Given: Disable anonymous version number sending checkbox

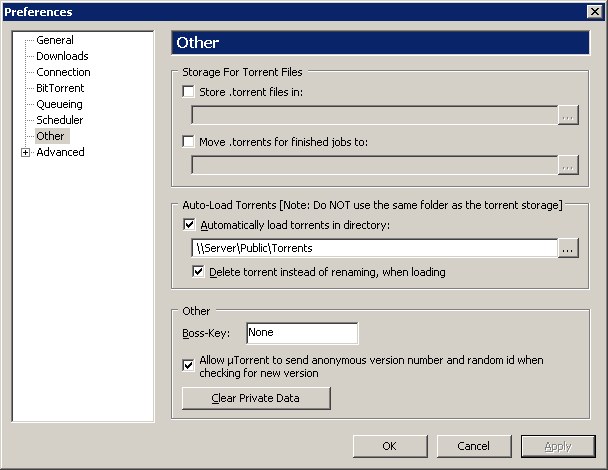Looking at the screenshot, I should (x=188, y=365).
